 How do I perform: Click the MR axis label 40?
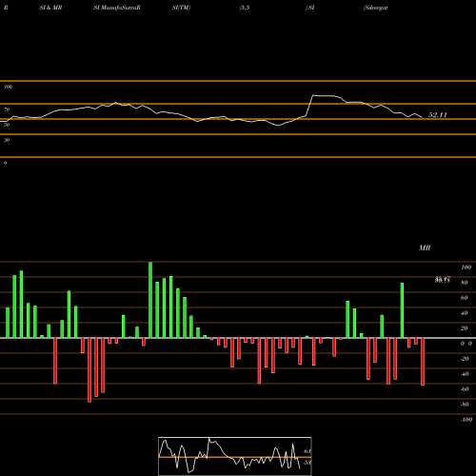point(465,313)
